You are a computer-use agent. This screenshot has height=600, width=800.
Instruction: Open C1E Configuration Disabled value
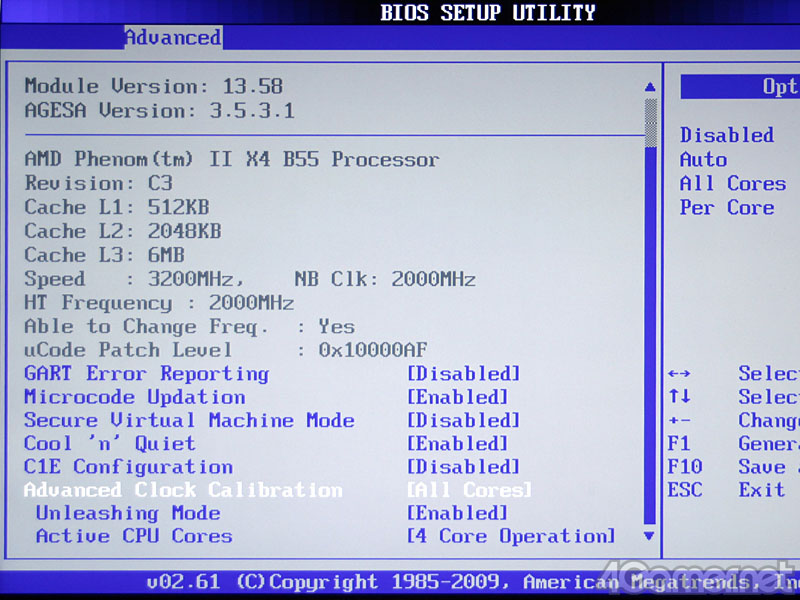(463, 467)
